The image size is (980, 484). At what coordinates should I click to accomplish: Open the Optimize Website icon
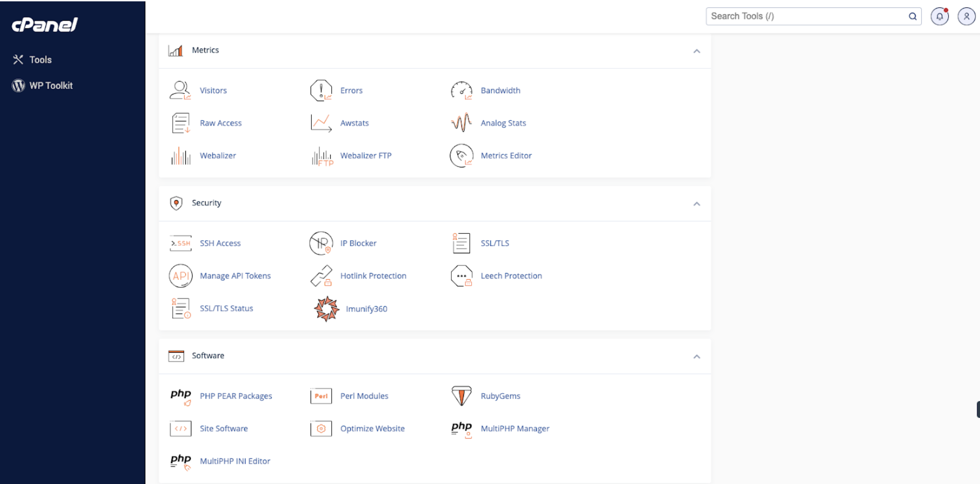click(x=321, y=429)
